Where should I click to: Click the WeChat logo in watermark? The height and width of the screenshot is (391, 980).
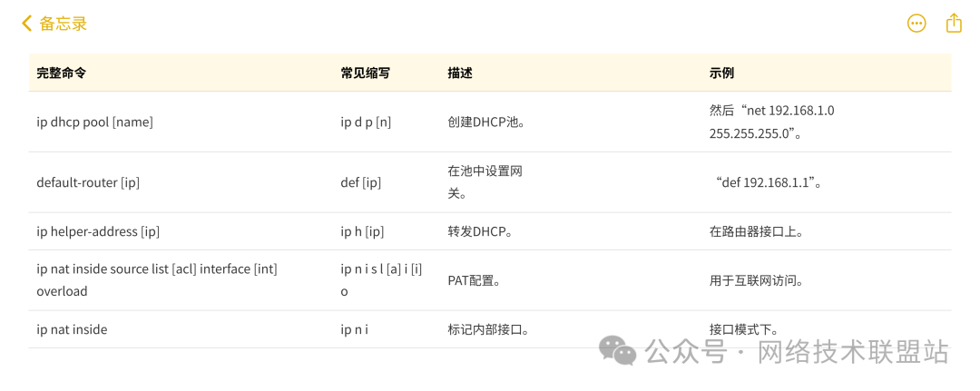(x=617, y=351)
